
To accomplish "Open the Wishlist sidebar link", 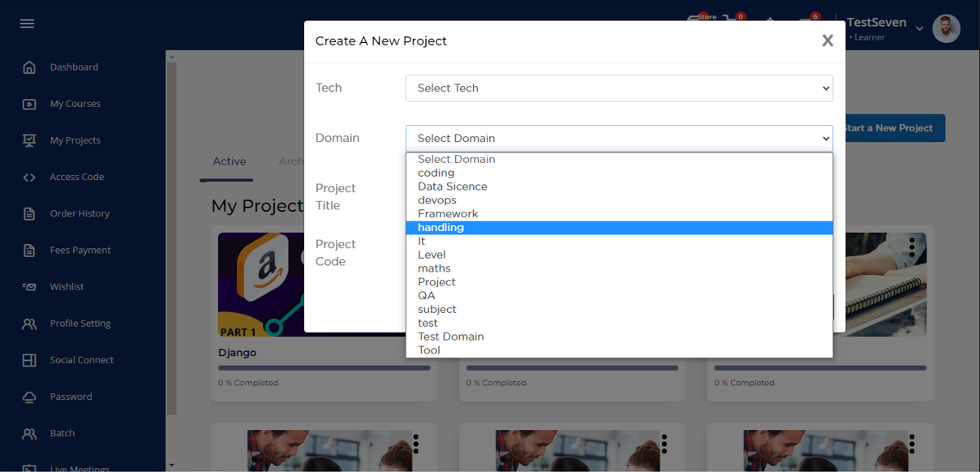I will coord(67,287).
